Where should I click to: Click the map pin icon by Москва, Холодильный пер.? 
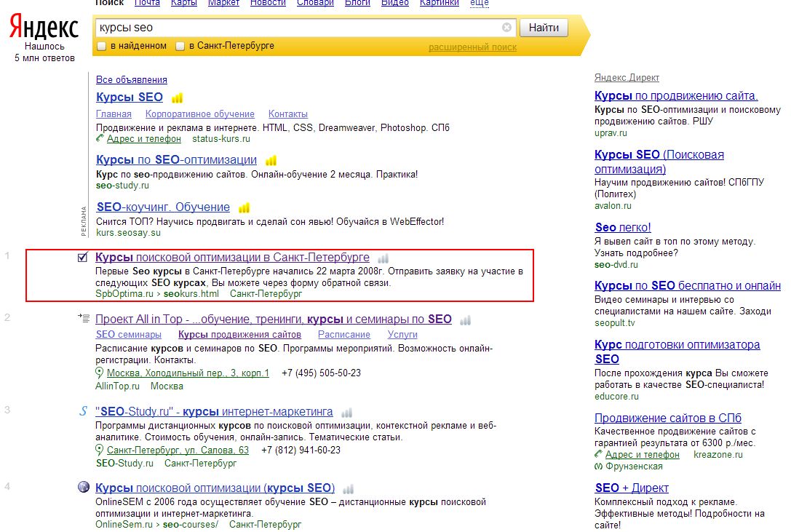[100, 373]
